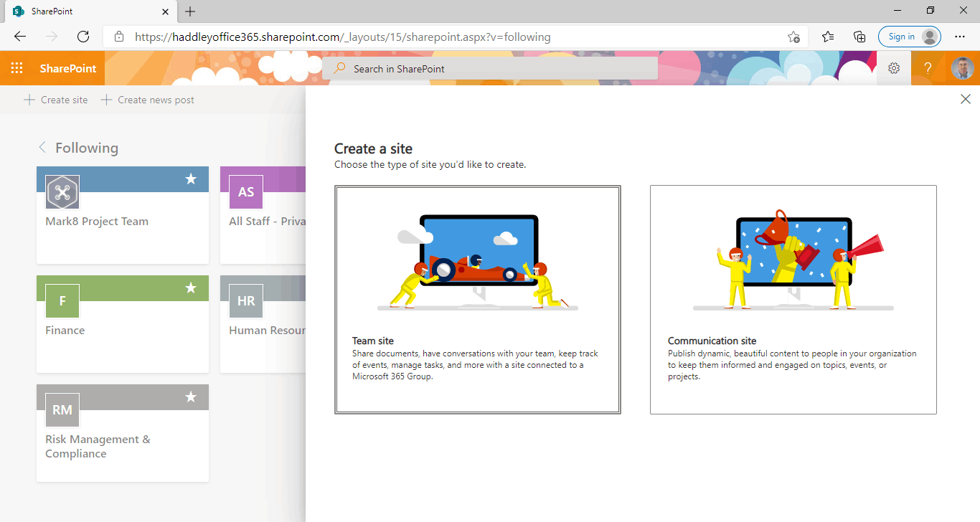This screenshot has height=522, width=980.
Task: Open the browser Collections icon
Action: pos(859,37)
